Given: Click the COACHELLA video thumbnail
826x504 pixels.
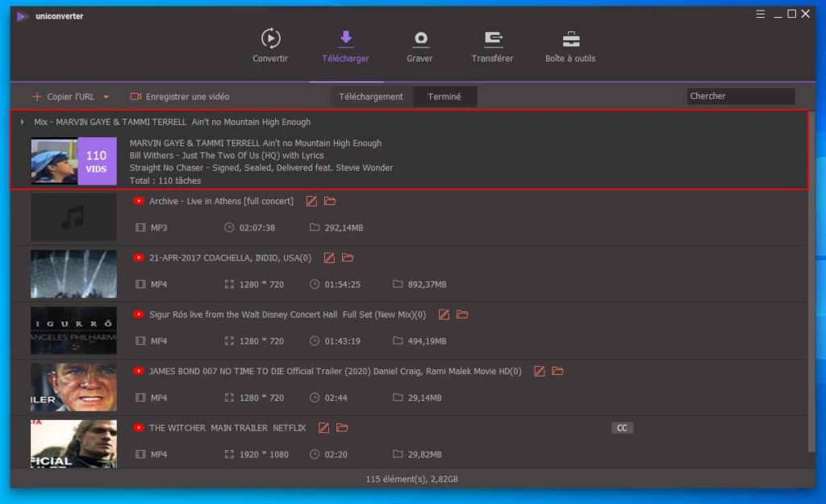Looking at the screenshot, I should click(73, 274).
